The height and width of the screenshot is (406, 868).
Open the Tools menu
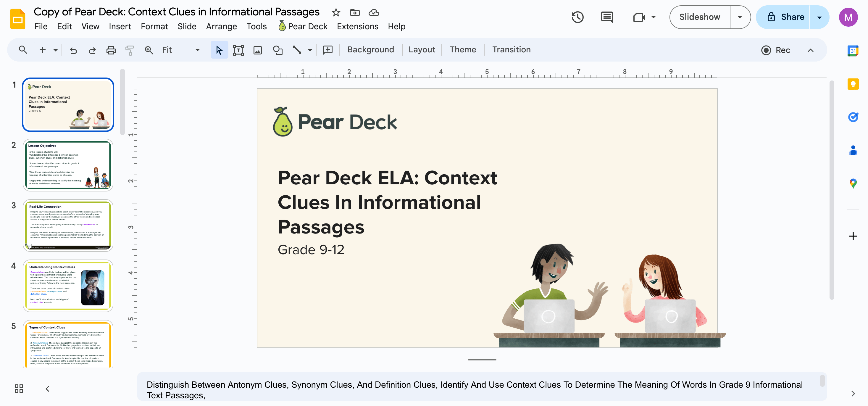(256, 26)
